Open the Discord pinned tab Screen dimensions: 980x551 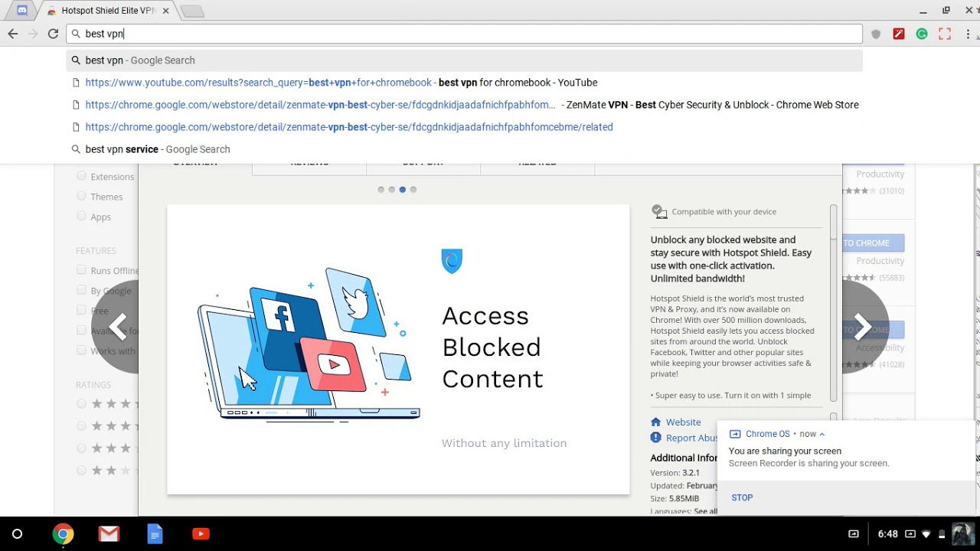pyautogui.click(x=21, y=11)
